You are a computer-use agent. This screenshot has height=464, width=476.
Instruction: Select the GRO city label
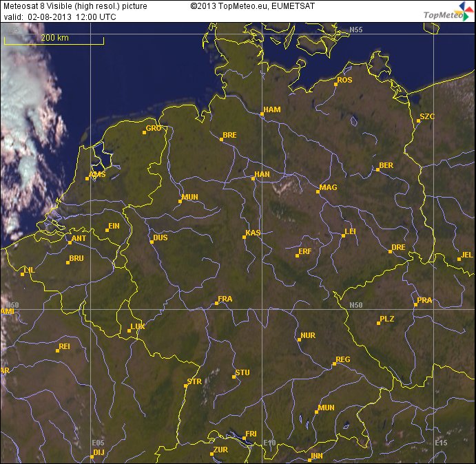coord(154,128)
